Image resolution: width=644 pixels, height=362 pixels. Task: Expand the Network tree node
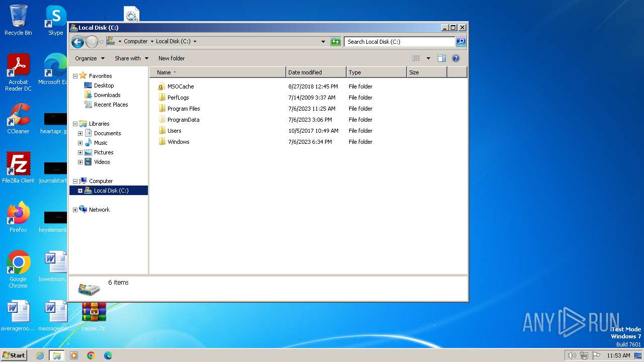tap(75, 210)
